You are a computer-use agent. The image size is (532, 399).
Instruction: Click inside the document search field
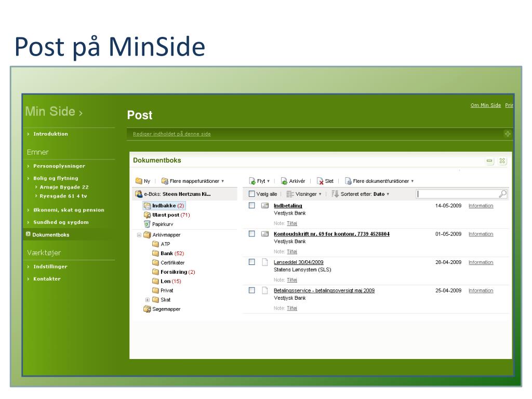tap(458, 194)
